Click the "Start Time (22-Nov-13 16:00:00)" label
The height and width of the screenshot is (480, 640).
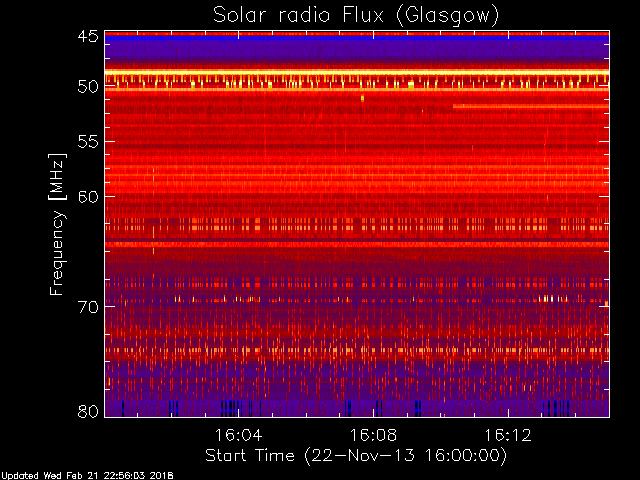[356, 456]
